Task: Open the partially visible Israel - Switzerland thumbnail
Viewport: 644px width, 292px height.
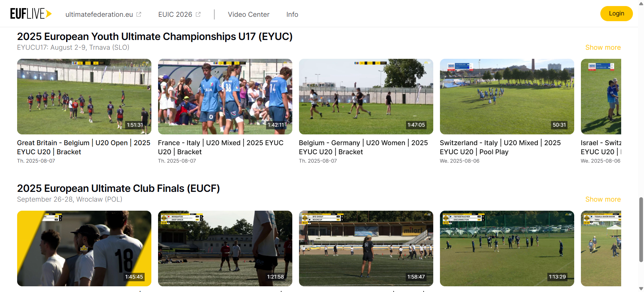Action: tap(601, 96)
